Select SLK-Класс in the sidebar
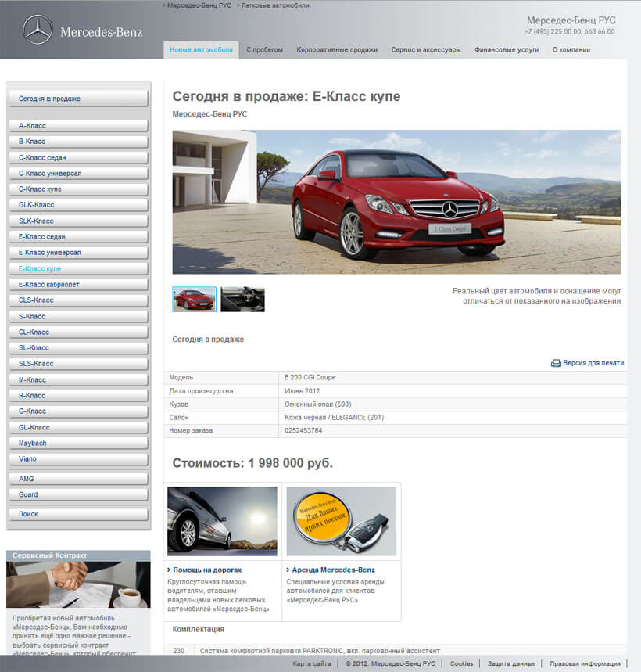 point(78,221)
